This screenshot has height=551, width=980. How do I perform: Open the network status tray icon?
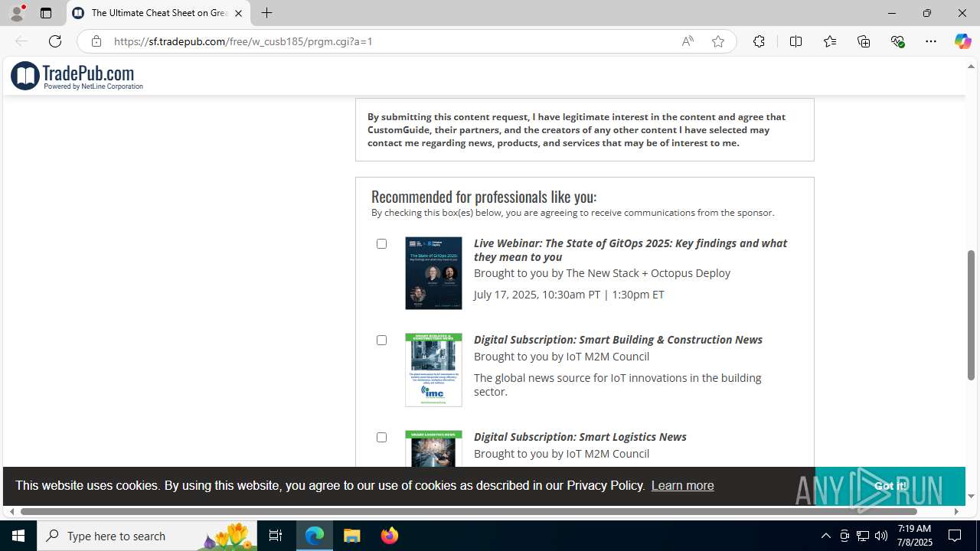[863, 536]
